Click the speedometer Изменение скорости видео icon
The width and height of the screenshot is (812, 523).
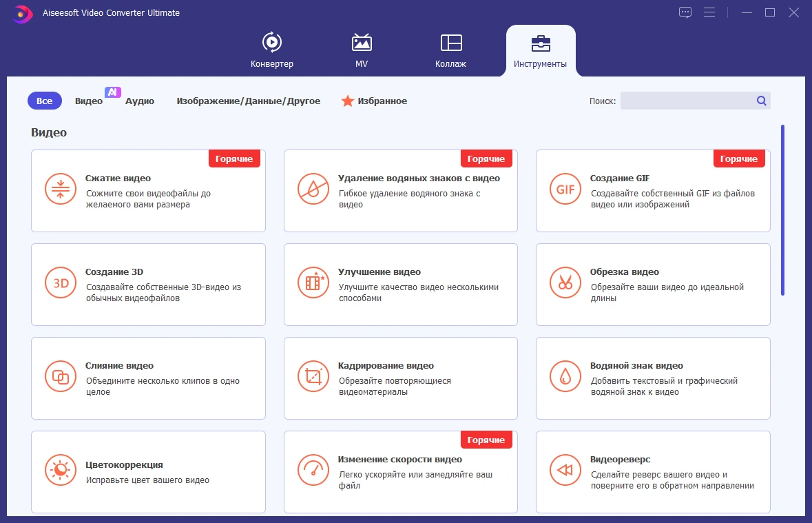[313, 470]
